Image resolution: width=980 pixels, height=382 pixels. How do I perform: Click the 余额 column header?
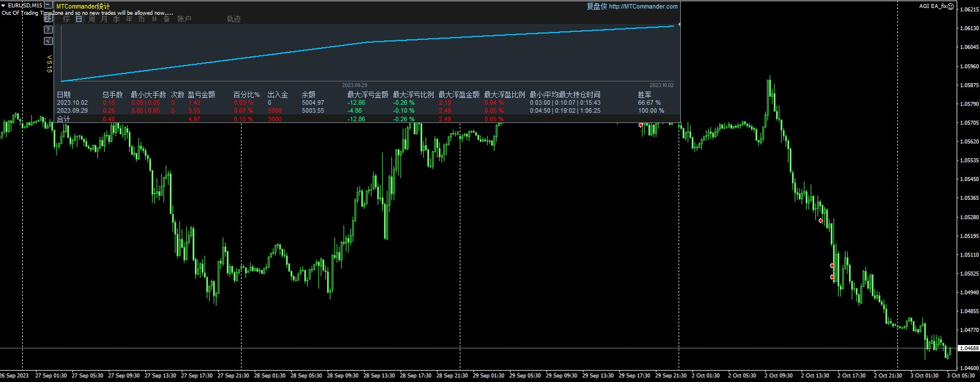[x=308, y=95]
